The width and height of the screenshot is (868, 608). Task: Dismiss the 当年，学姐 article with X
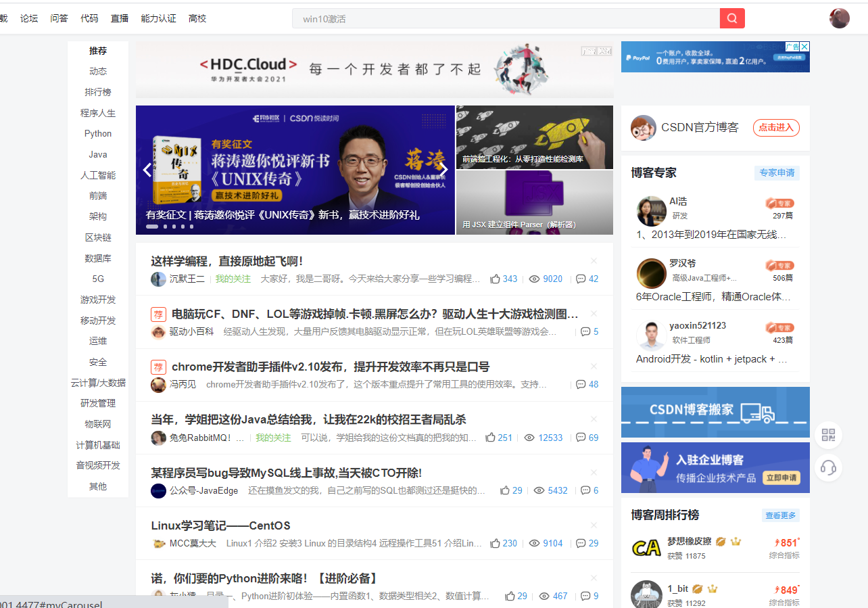[x=594, y=419]
